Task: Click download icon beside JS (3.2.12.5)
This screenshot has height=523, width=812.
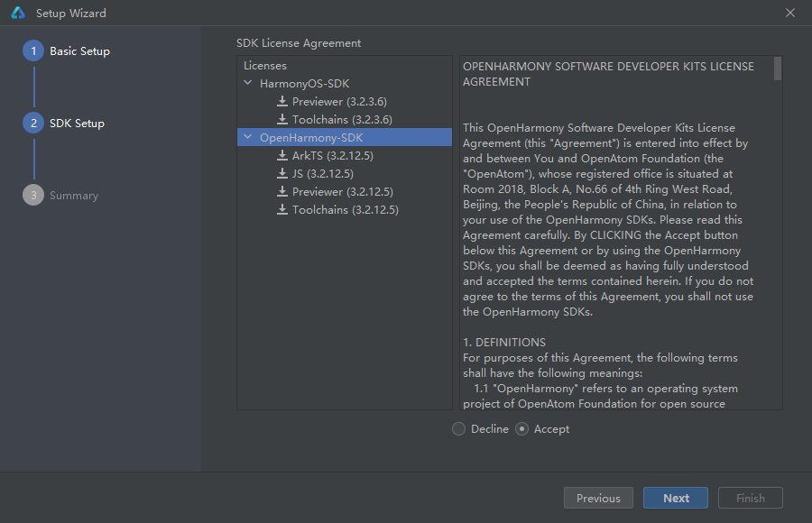Action: click(282, 173)
